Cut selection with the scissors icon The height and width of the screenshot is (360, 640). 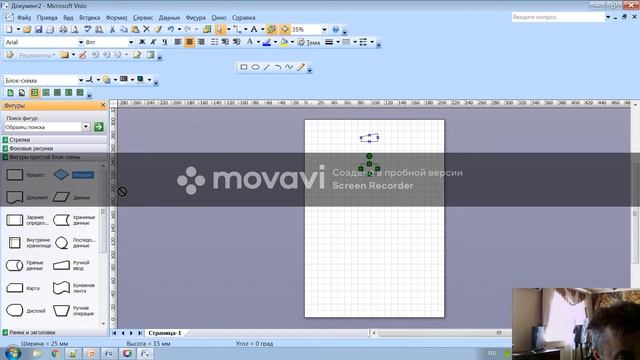pos(112,29)
